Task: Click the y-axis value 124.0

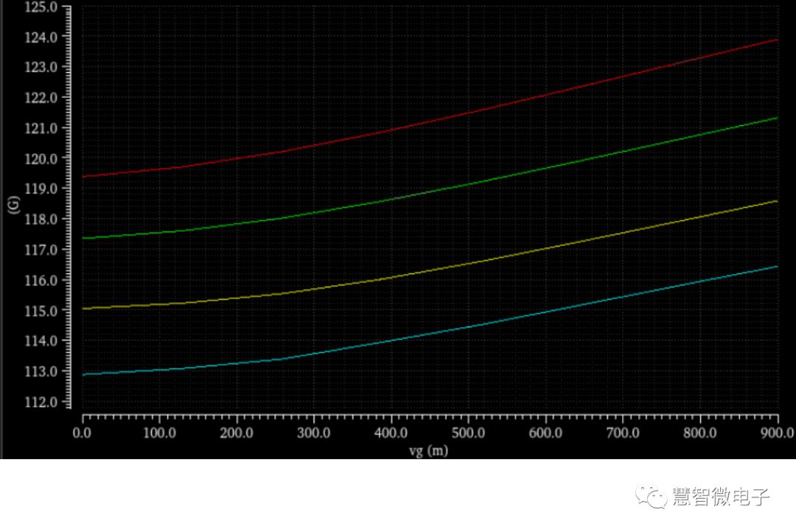Action: coord(41,37)
